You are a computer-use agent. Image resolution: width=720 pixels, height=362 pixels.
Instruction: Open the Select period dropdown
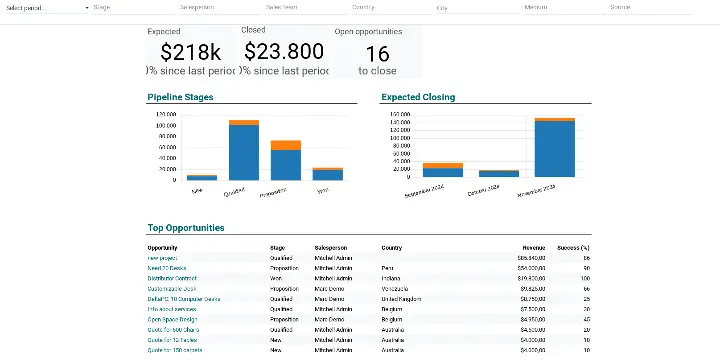[x=47, y=8]
